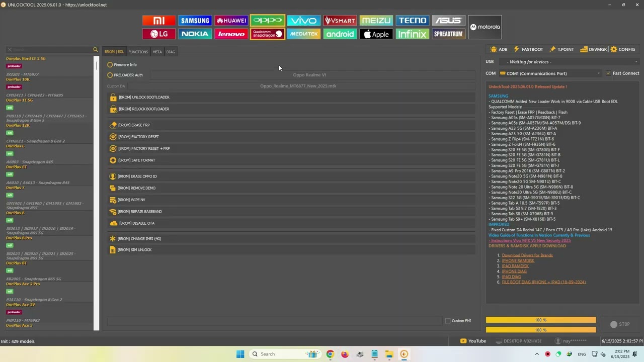Open the Infinix brand tile
The width and height of the screenshot is (644, 362).
click(413, 34)
